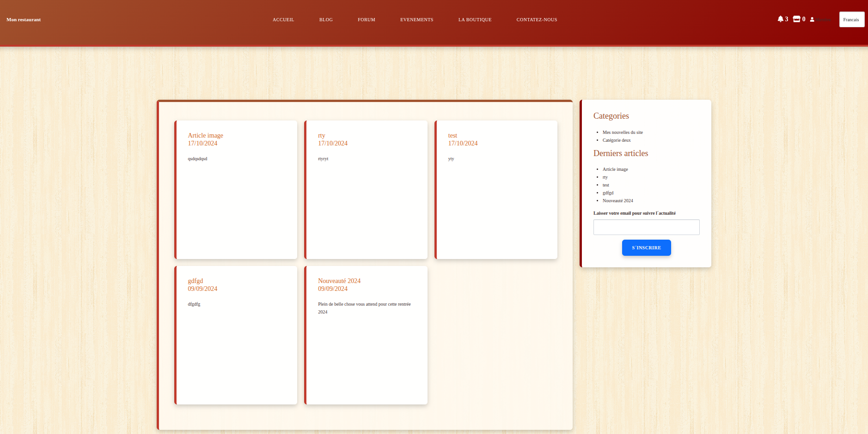Select the Mes nouvelles du site category
The height and width of the screenshot is (434, 868).
(x=622, y=132)
